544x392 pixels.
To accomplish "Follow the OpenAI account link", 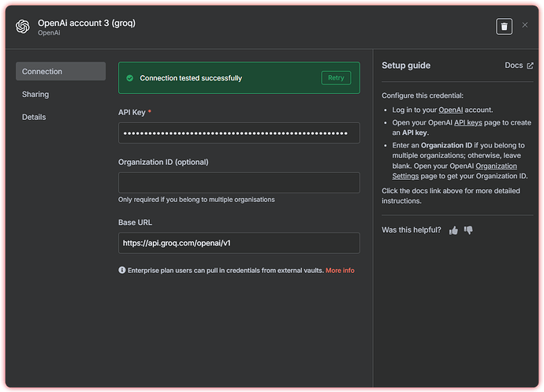I will tap(451, 110).
